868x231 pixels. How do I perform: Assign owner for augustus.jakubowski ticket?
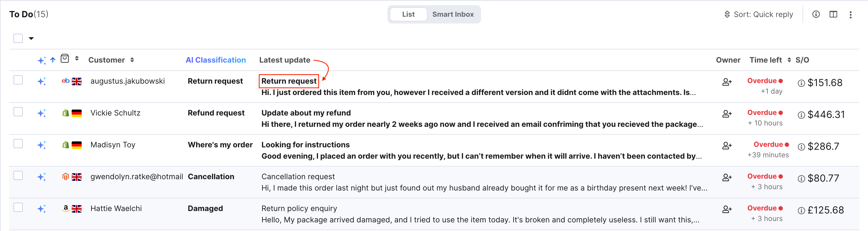click(x=727, y=82)
